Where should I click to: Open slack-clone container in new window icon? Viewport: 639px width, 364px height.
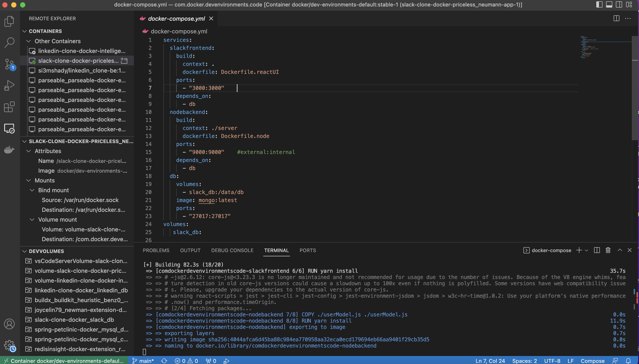pos(124,61)
